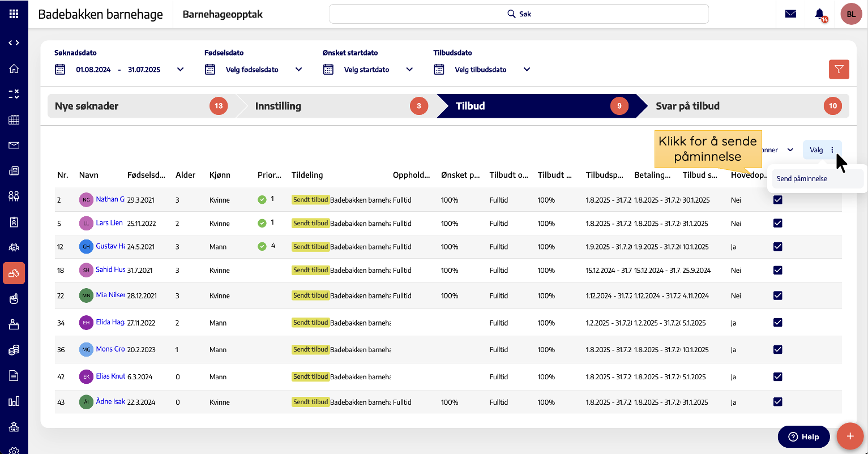The height and width of the screenshot is (454, 868).
Task: Click the red filter icon button
Action: pos(839,70)
